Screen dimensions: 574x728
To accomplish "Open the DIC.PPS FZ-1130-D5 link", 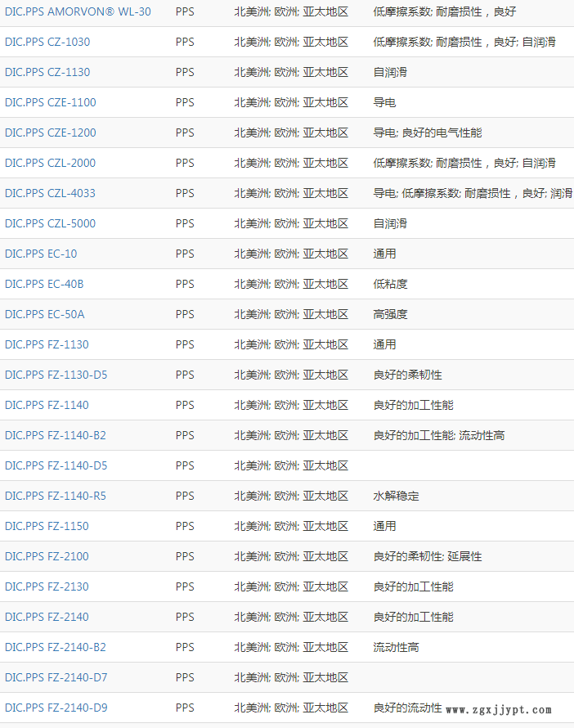I will pyautogui.click(x=56, y=375).
